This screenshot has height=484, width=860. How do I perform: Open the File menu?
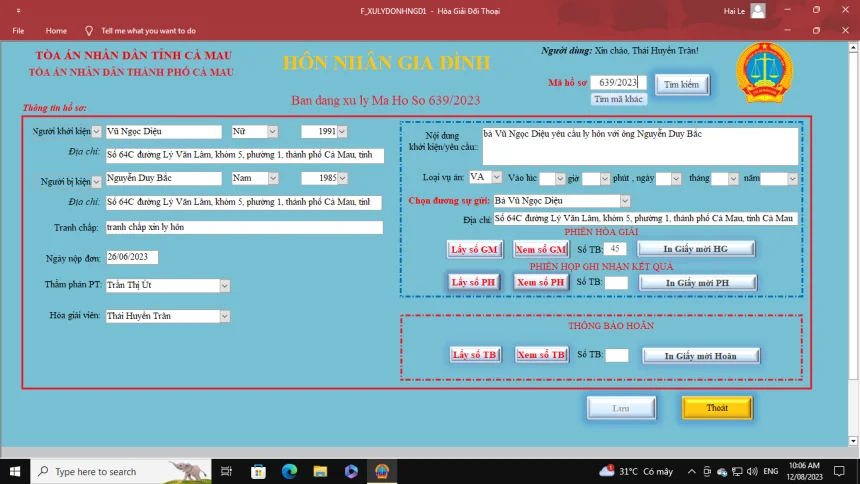tap(18, 31)
